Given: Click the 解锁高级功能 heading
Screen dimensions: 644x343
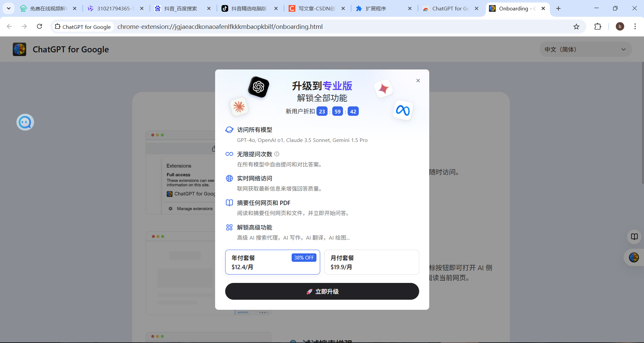Looking at the screenshot, I should click(x=255, y=227).
